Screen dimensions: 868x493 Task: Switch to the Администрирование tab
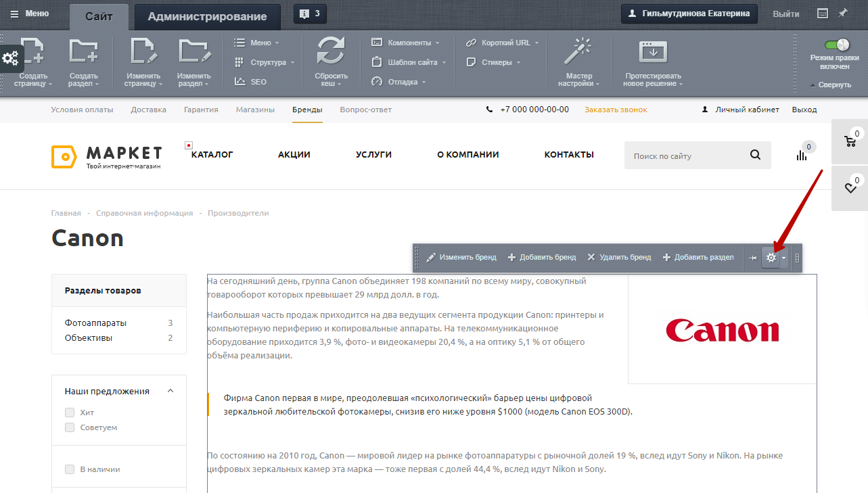207,16
